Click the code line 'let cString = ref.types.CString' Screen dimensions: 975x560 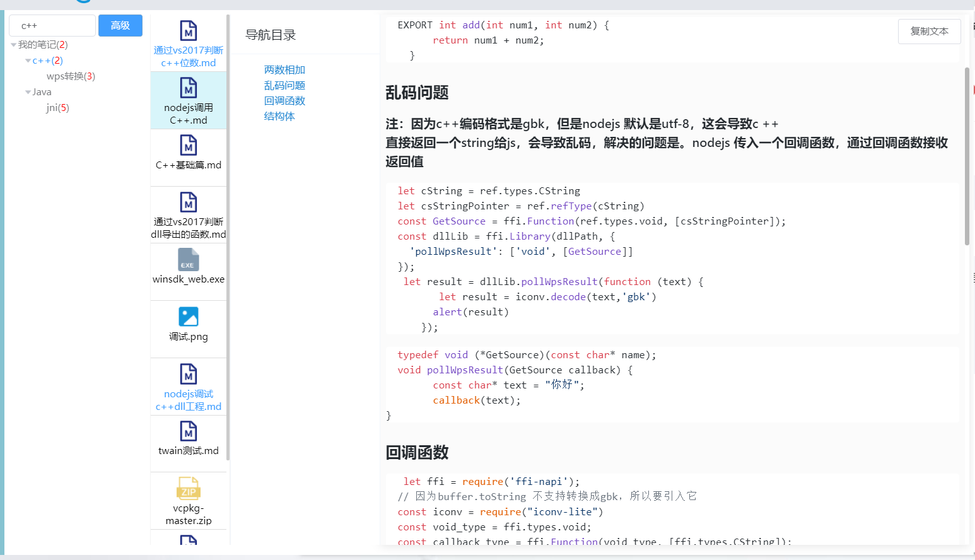click(489, 190)
